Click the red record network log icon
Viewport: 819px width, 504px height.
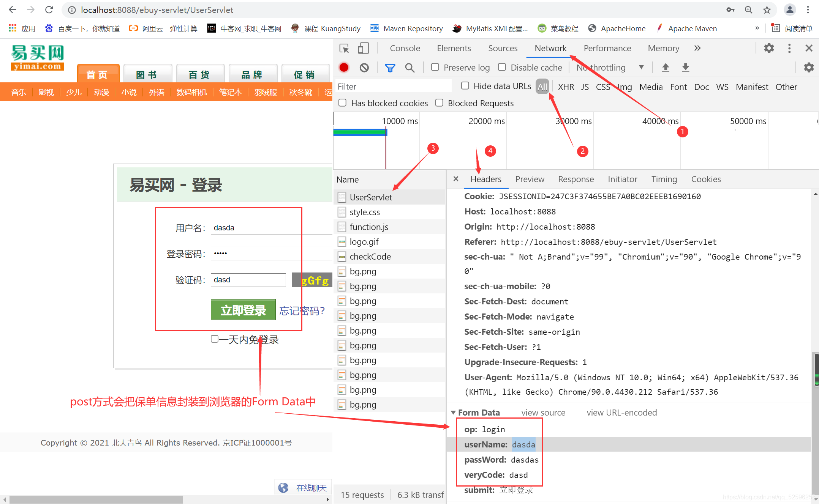pos(344,68)
